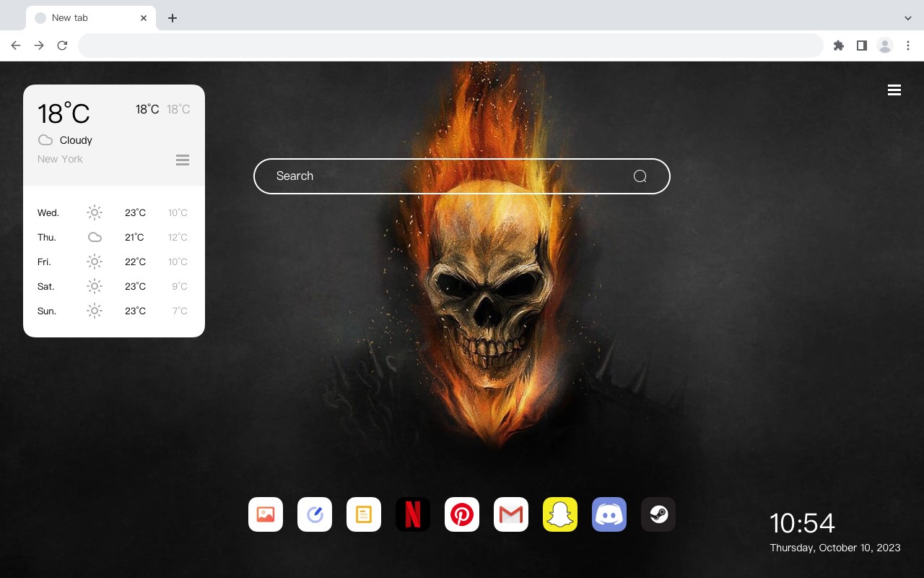The image size is (924, 578).
Task: Click the Thursday, October 10, 2023 date
Action: [x=835, y=548]
